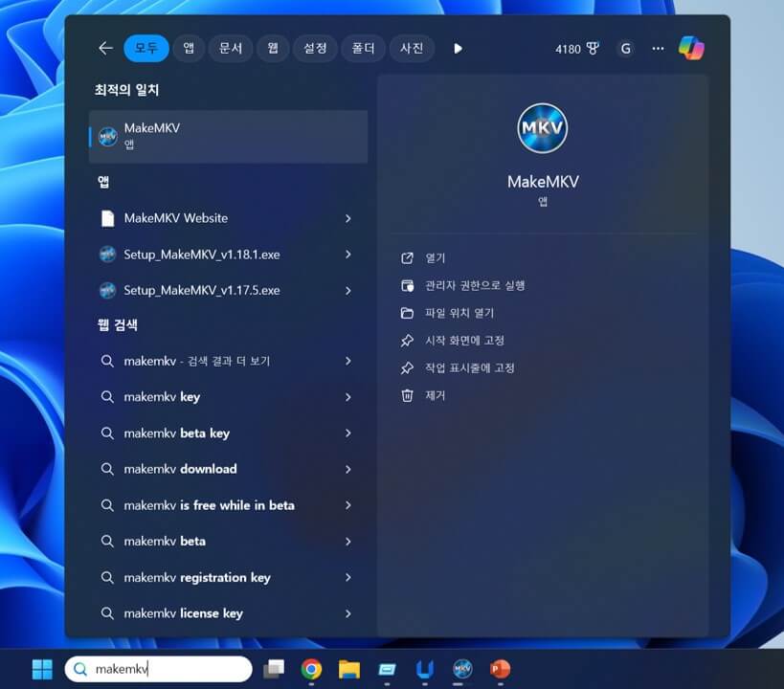The image size is (784, 689).
Task: Expand the 'makemkv key' suggestion chevron
Action: click(348, 397)
